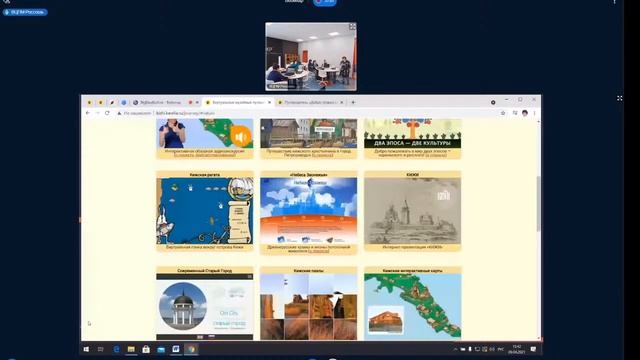Follow the link under the audio excursion card
Screen dimensions: 640x360
[204, 155]
